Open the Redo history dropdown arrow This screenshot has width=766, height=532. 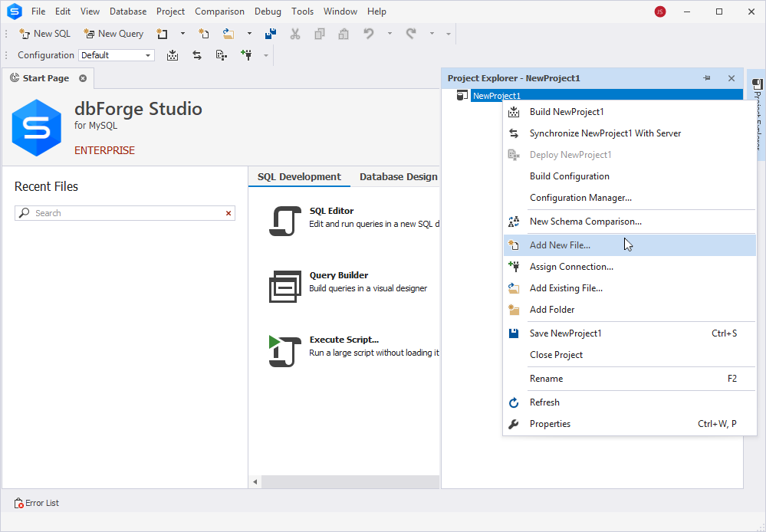coord(432,34)
